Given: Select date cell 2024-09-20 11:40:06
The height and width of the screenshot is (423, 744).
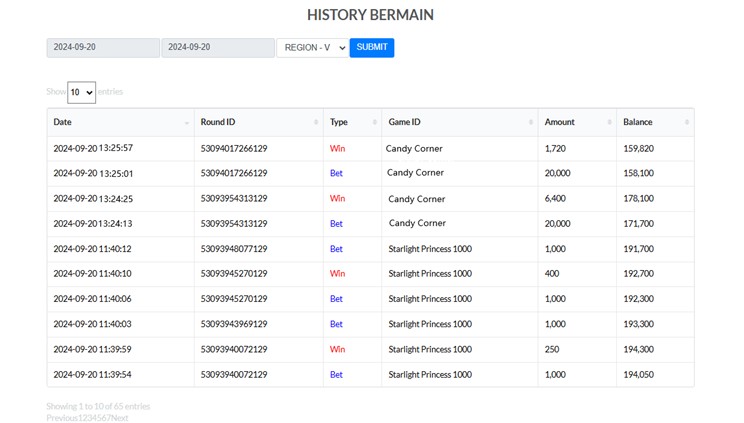Looking at the screenshot, I should point(93,299).
